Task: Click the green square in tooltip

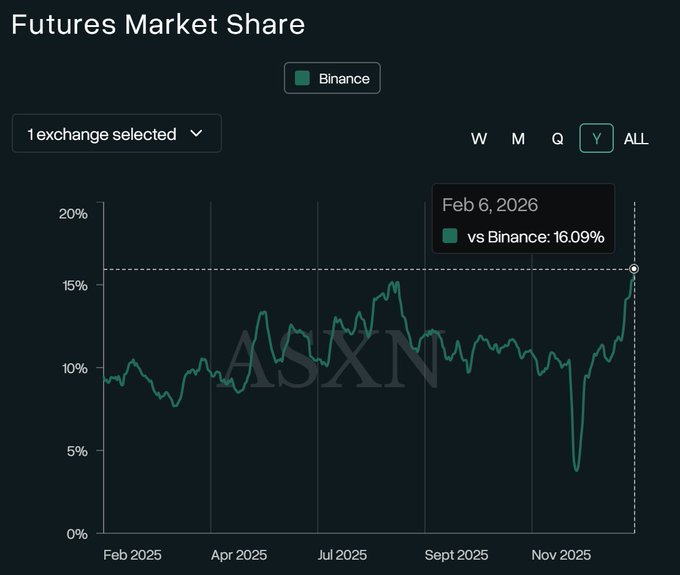Action: pos(450,237)
